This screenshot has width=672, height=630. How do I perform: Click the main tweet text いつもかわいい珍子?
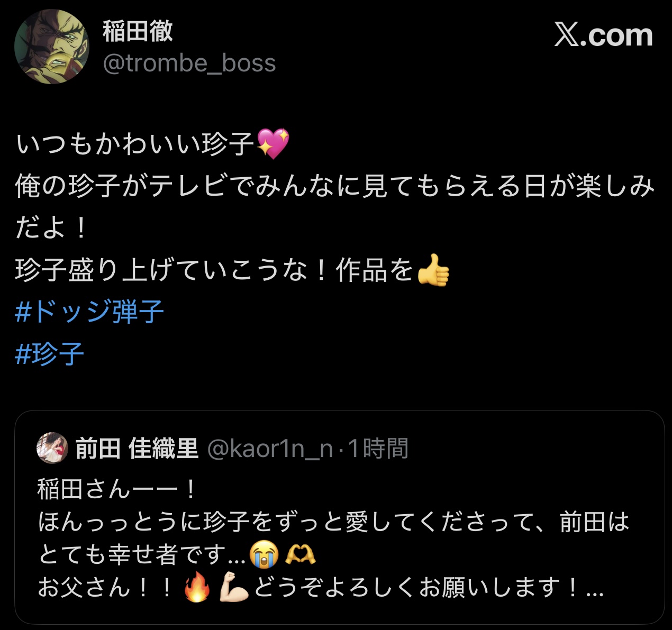click(135, 144)
